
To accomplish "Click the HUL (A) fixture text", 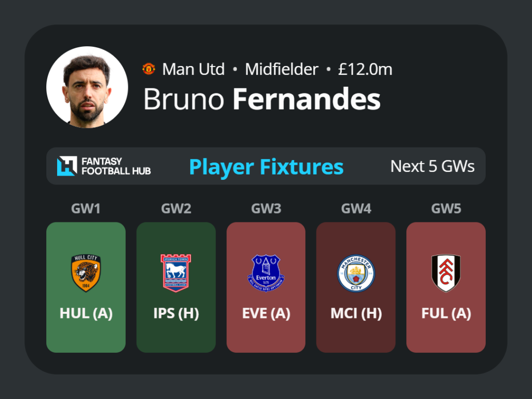I will [x=86, y=313].
